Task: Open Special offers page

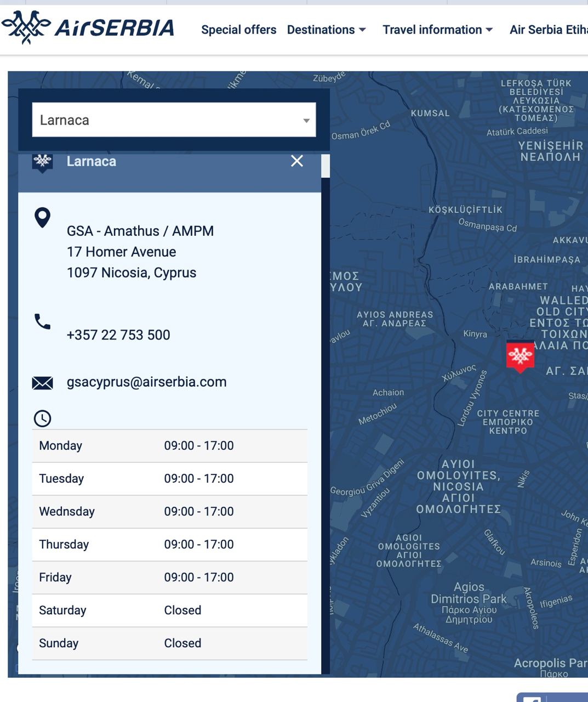Action: coord(238,30)
